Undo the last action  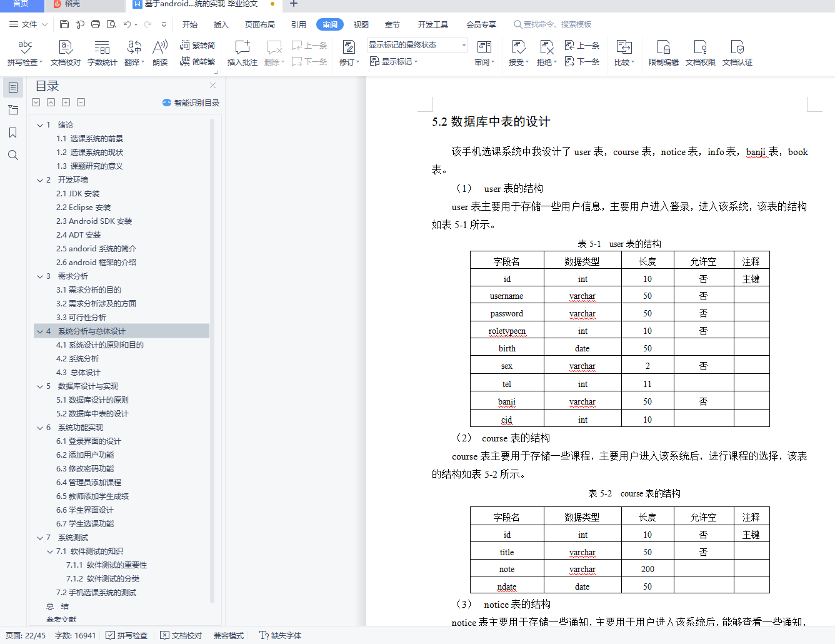point(127,24)
